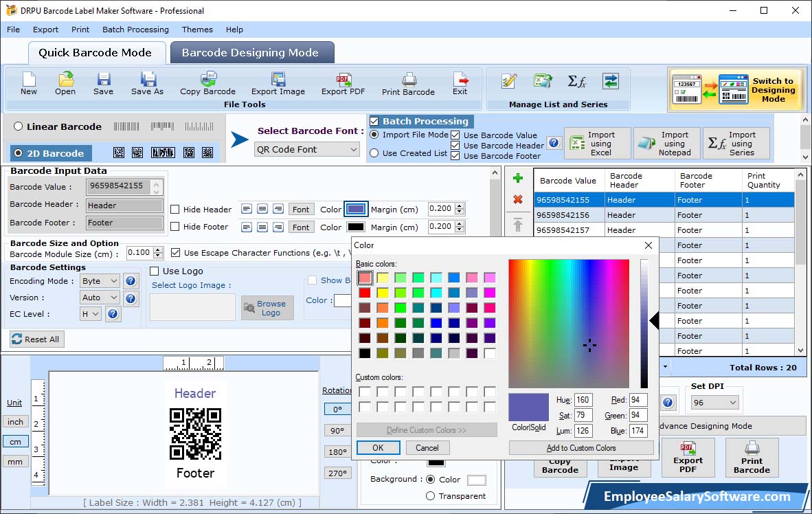Click the Barcode Value input field
812x514 pixels.
point(119,186)
